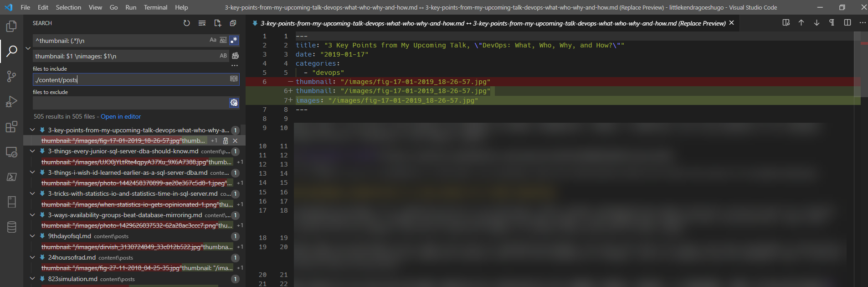Split the editor right

pyautogui.click(x=847, y=23)
